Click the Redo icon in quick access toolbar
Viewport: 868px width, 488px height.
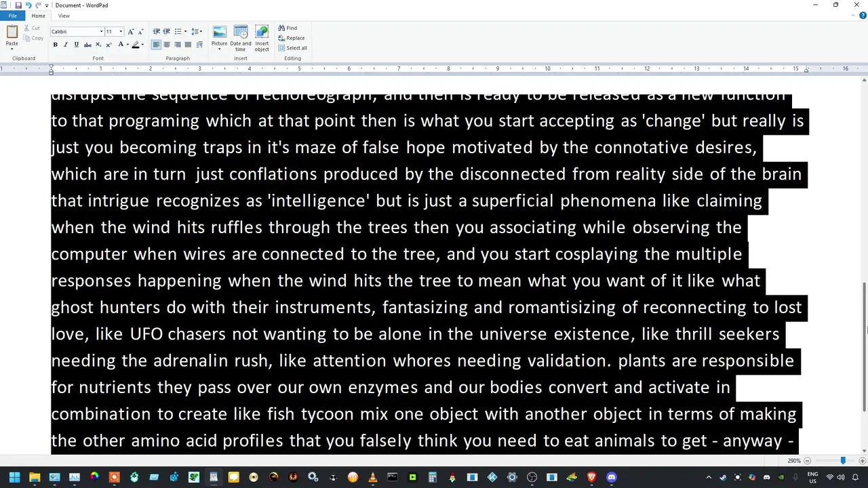38,5
